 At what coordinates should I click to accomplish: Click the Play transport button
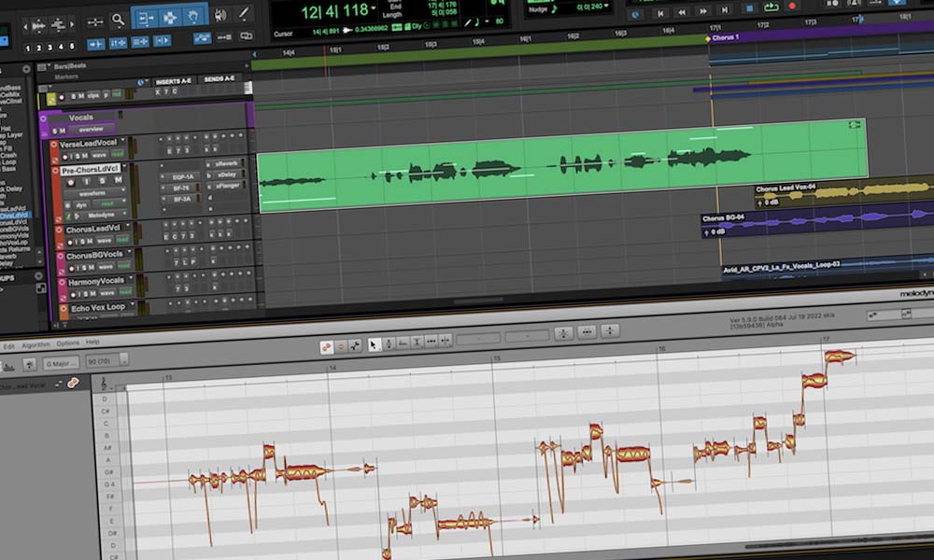coord(771,7)
